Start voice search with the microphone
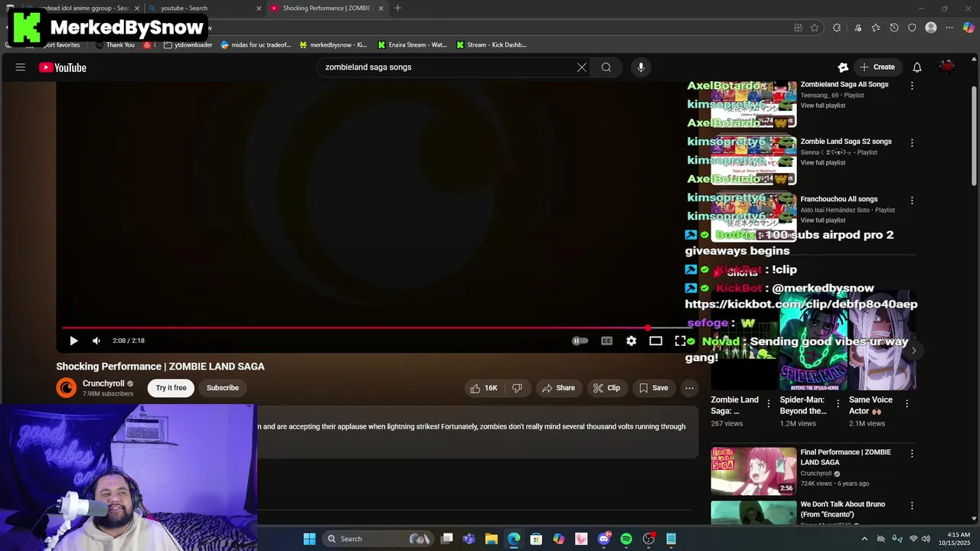Viewport: 980px width, 551px height. [641, 67]
